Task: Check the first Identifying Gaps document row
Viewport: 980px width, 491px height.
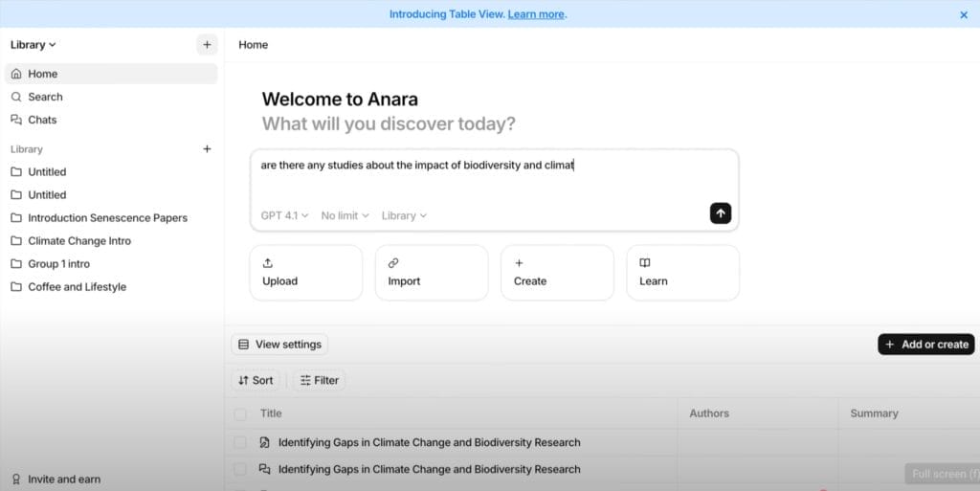Action: pyautogui.click(x=240, y=442)
